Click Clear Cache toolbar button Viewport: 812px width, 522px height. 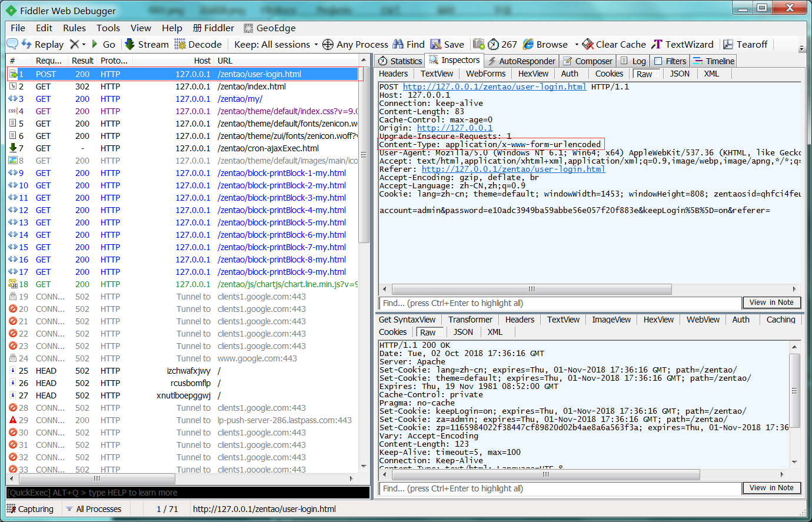point(614,44)
